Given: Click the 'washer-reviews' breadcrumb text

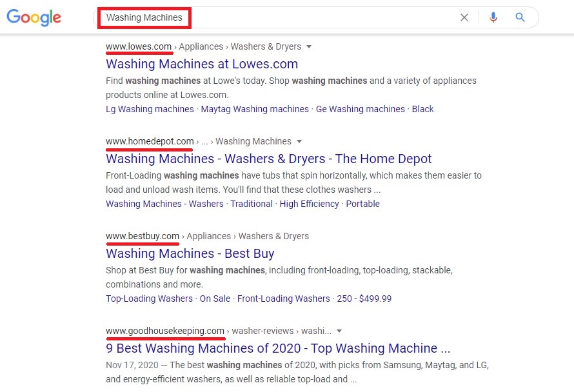Looking at the screenshot, I should click(263, 331).
